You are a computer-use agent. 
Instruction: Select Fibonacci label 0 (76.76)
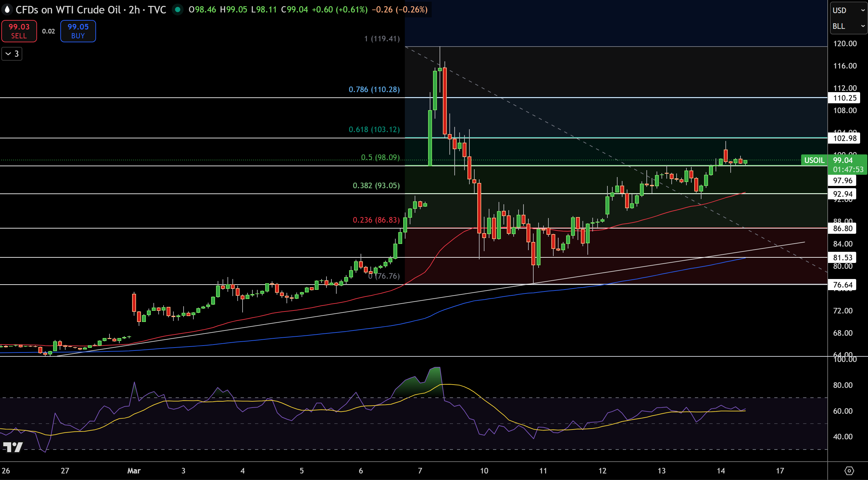pyautogui.click(x=384, y=276)
